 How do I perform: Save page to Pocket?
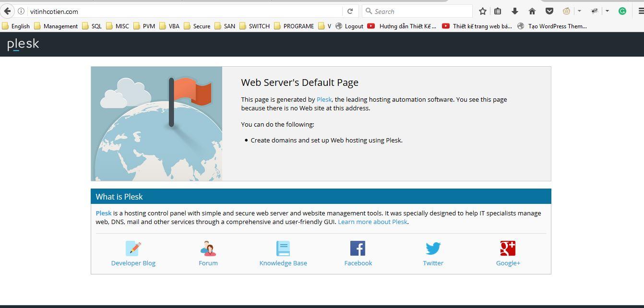coord(549,11)
